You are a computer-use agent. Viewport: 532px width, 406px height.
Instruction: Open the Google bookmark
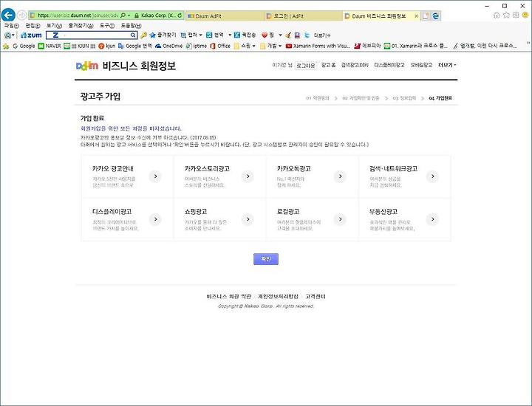click(x=24, y=46)
